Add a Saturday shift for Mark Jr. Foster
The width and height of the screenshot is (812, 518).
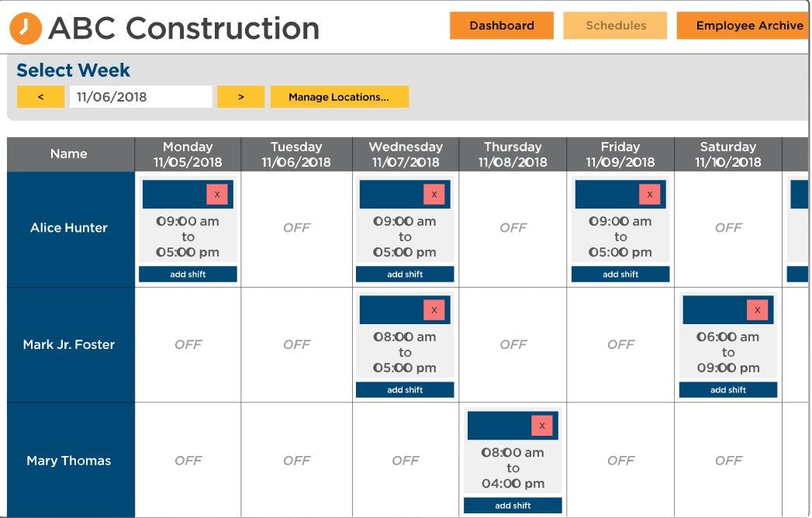727,389
